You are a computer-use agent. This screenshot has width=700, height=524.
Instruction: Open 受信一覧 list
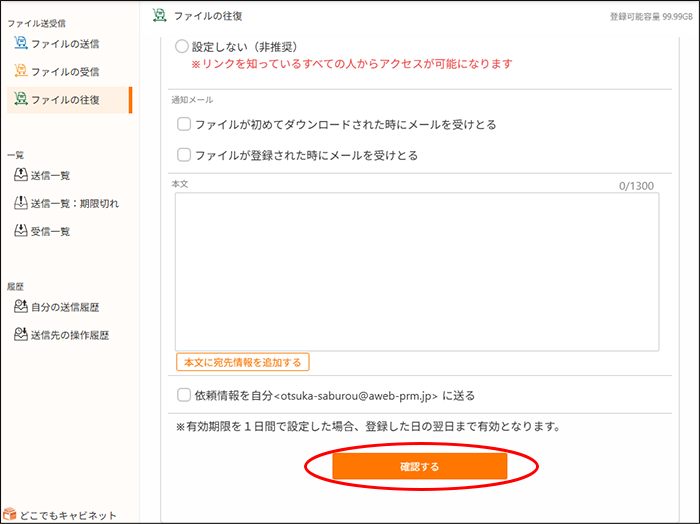[x=50, y=231]
